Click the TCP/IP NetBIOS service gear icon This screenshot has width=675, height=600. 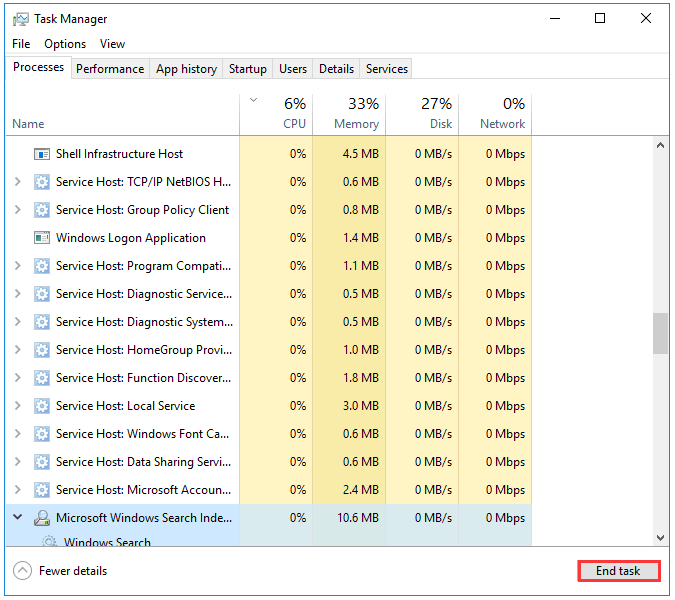[42, 182]
